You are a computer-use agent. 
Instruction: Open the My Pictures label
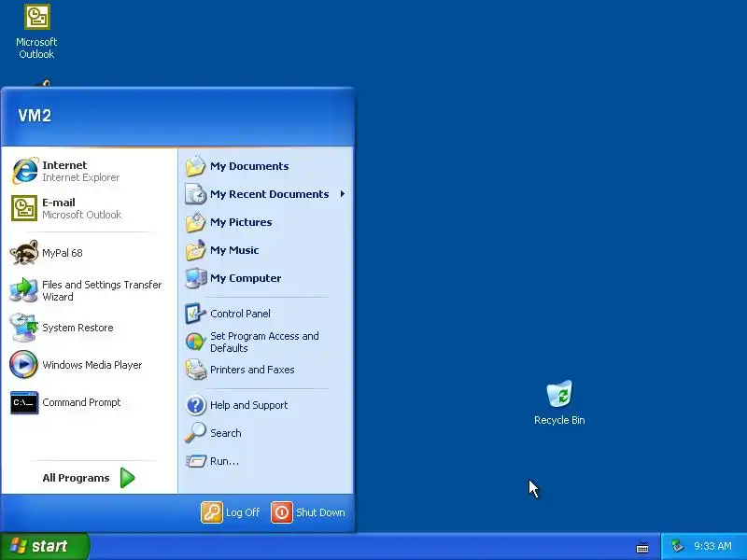tap(241, 222)
